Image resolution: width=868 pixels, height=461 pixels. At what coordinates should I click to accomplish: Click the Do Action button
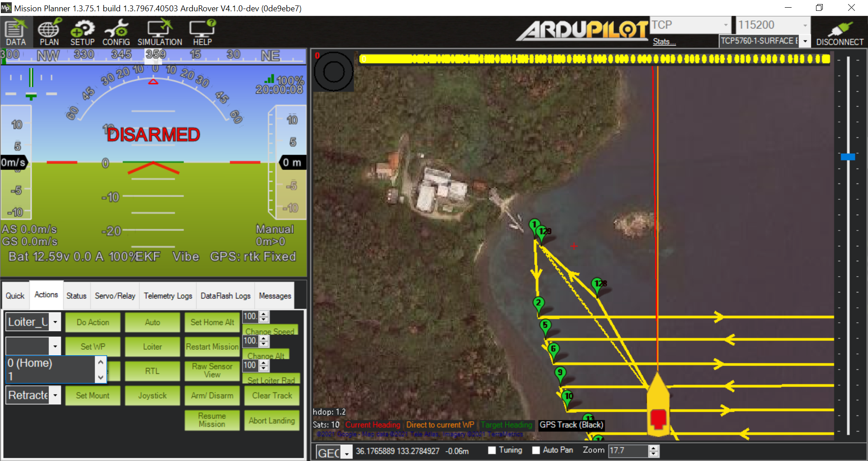pyautogui.click(x=93, y=322)
